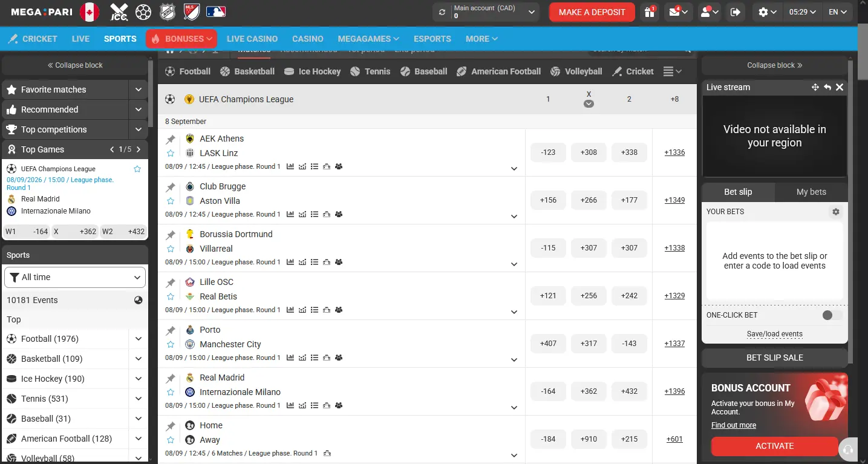868x464 pixels.
Task: Go to previous Top Games slide
Action: [112, 149]
